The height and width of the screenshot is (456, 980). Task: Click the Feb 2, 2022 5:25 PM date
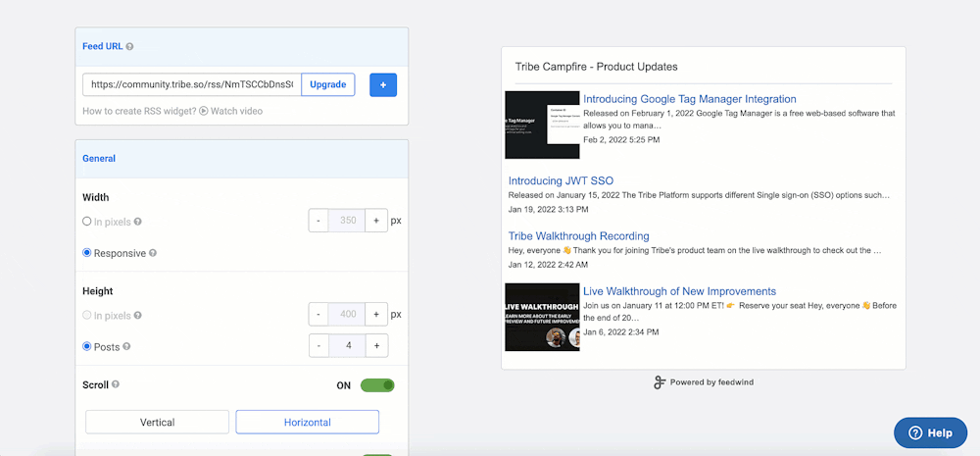[x=621, y=140]
